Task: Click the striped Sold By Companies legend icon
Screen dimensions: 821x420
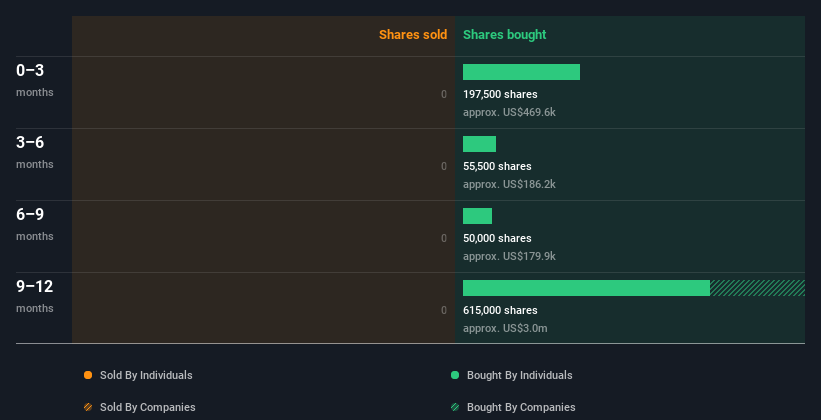Action: tap(88, 407)
